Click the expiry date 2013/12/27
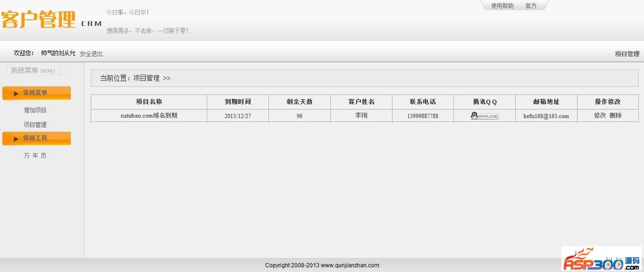 tap(238, 116)
